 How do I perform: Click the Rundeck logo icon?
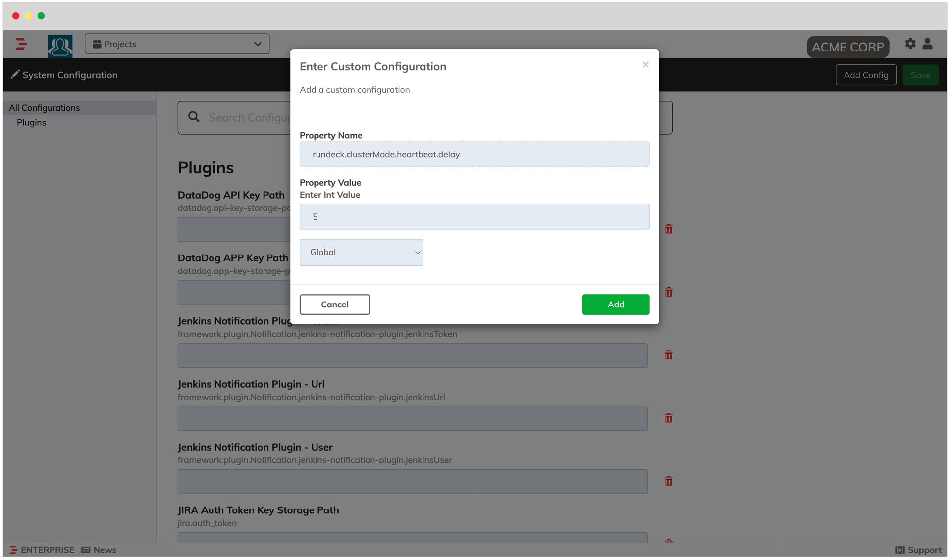[21, 44]
